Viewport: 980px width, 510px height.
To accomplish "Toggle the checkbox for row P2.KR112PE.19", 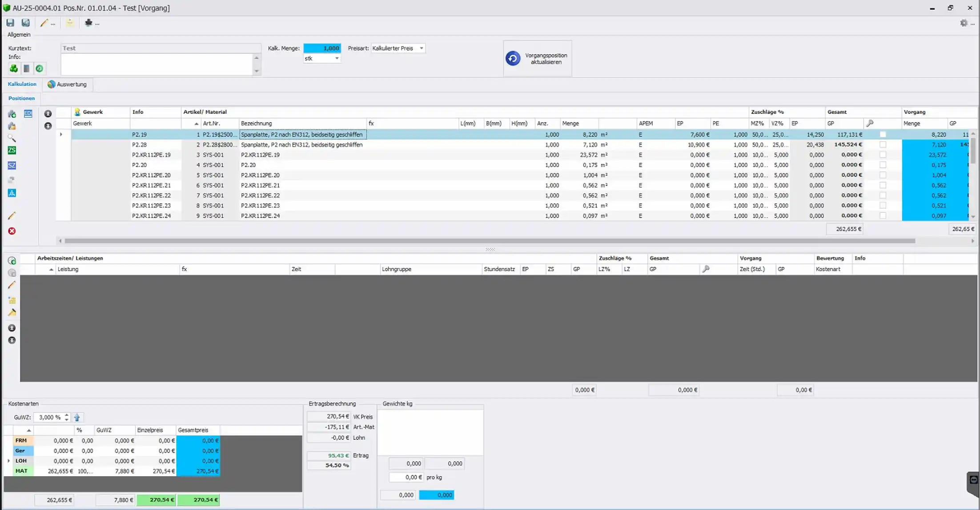I will 883,155.
